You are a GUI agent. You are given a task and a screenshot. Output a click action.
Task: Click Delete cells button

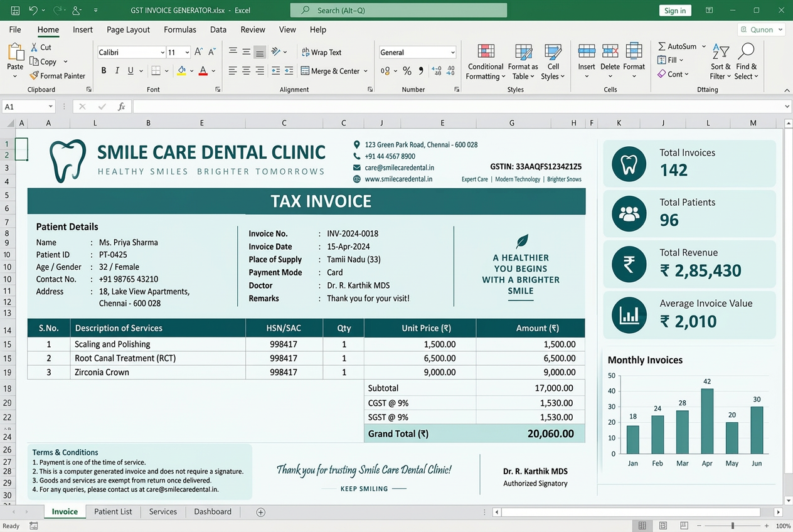(x=610, y=61)
